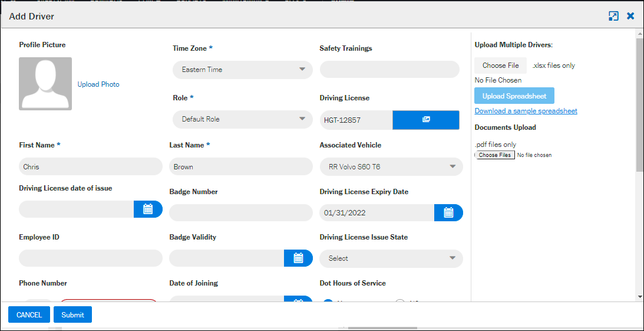Open the Role dropdown showing Default Role
The height and width of the screenshot is (331, 644).
pyautogui.click(x=242, y=119)
